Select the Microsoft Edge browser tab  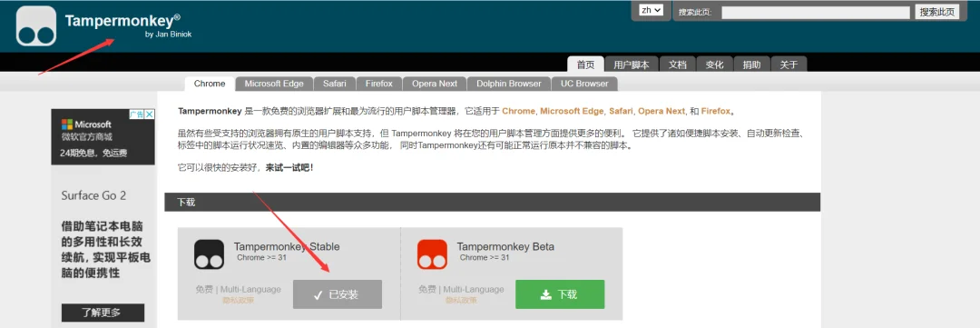point(274,84)
